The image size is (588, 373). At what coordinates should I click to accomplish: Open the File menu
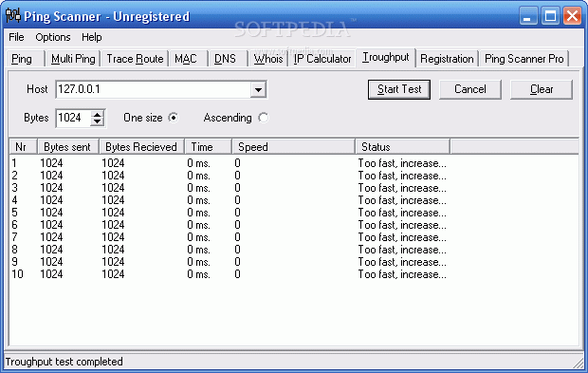16,37
